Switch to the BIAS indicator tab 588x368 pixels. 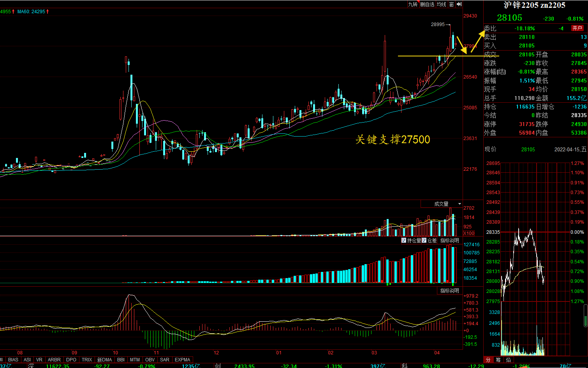click(x=13, y=360)
